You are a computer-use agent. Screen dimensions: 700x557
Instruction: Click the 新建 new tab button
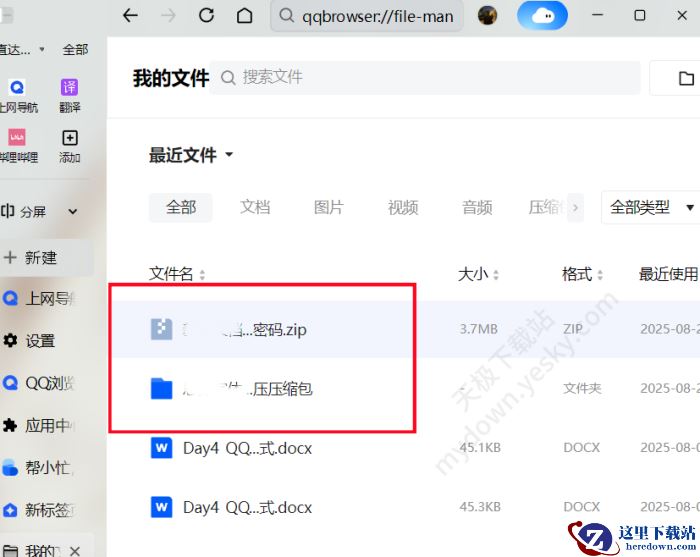[x=47, y=258]
